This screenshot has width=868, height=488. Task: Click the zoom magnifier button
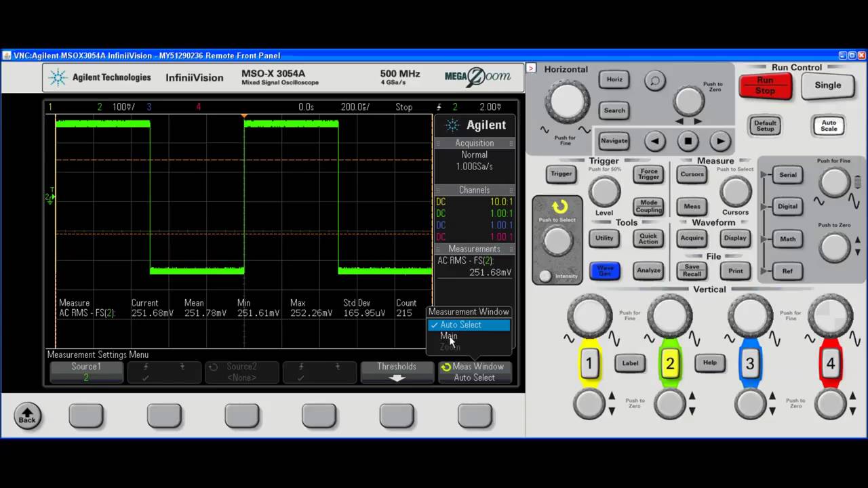click(654, 81)
